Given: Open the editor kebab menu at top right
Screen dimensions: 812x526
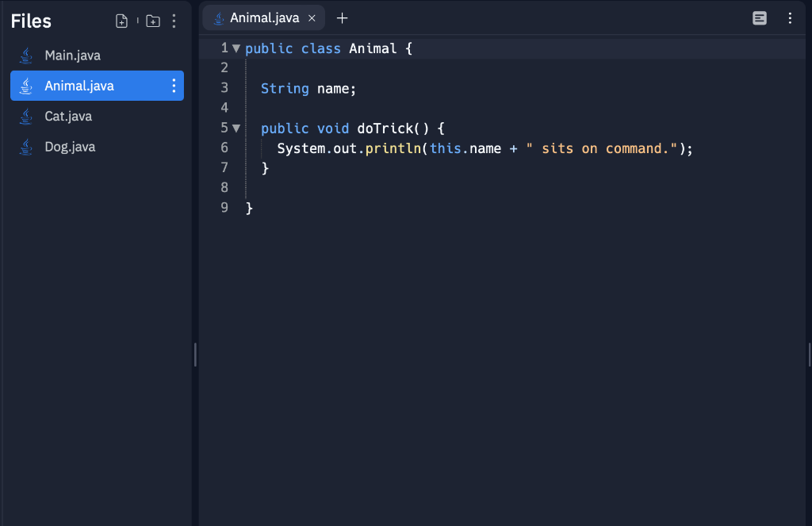Looking at the screenshot, I should (x=790, y=17).
